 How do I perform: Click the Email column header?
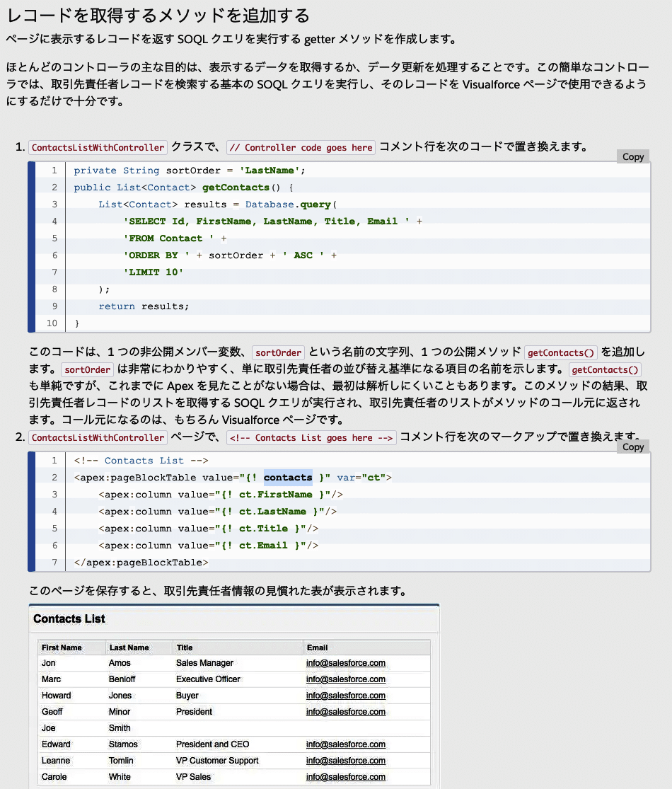click(317, 647)
